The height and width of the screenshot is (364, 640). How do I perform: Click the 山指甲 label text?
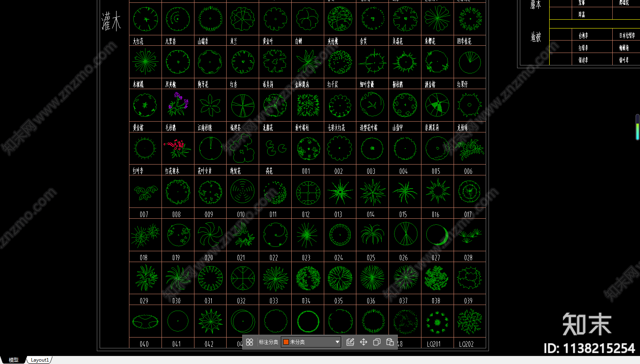click(398, 128)
